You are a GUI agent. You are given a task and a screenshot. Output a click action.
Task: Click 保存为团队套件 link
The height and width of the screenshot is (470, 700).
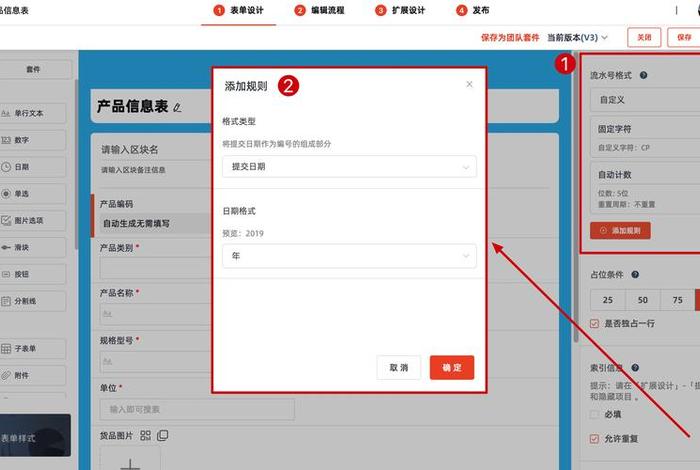(510, 37)
